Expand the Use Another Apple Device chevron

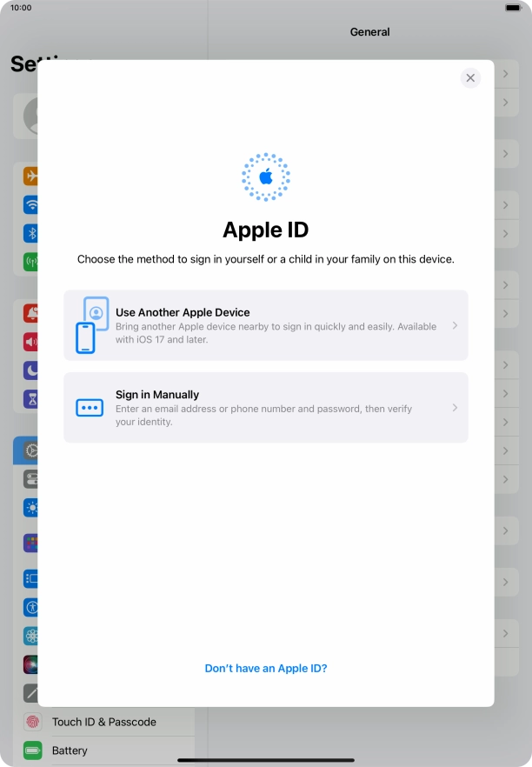(x=455, y=325)
